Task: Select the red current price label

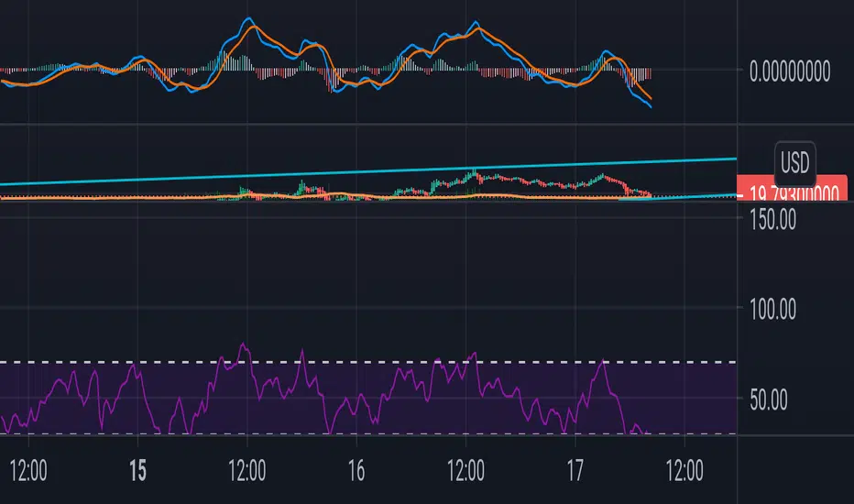Action: pyautogui.click(x=792, y=188)
